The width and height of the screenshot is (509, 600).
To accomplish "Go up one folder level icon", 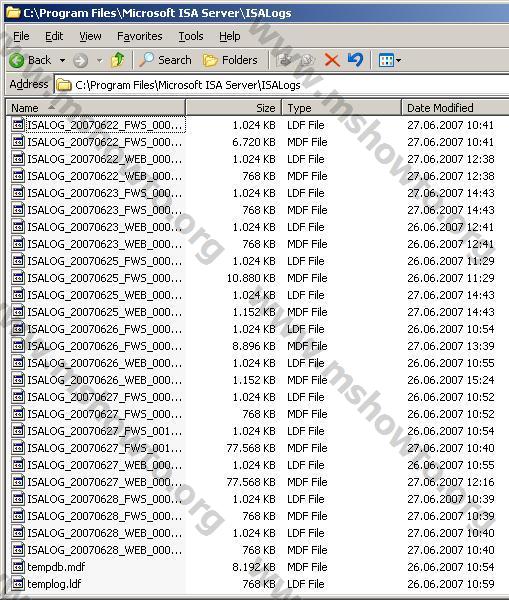I will pyautogui.click(x=117, y=60).
